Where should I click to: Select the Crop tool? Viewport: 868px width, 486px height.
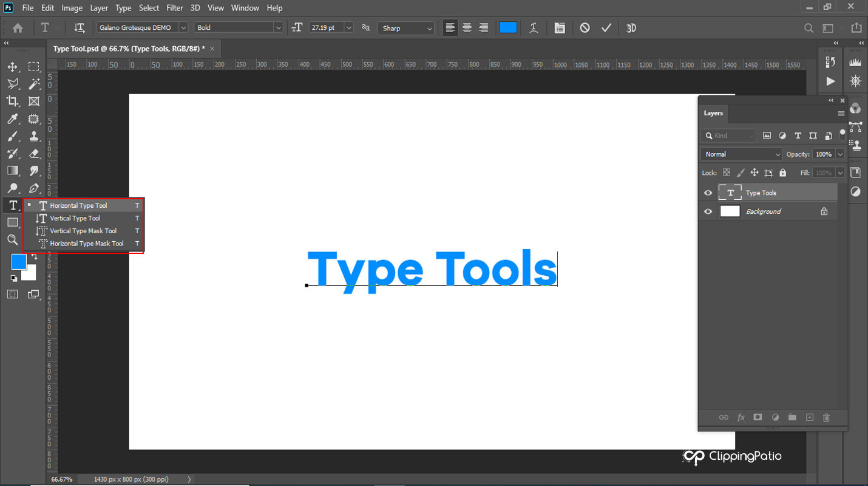pos(13,101)
